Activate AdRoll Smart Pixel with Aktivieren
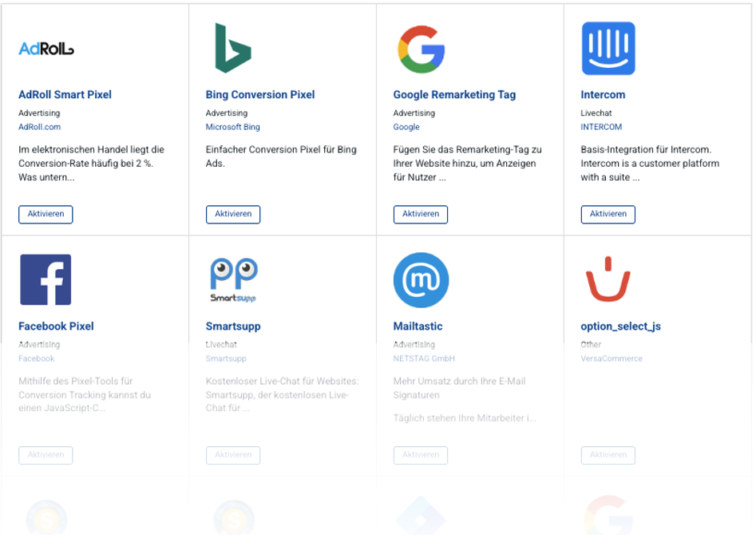756x554 pixels. (x=46, y=214)
